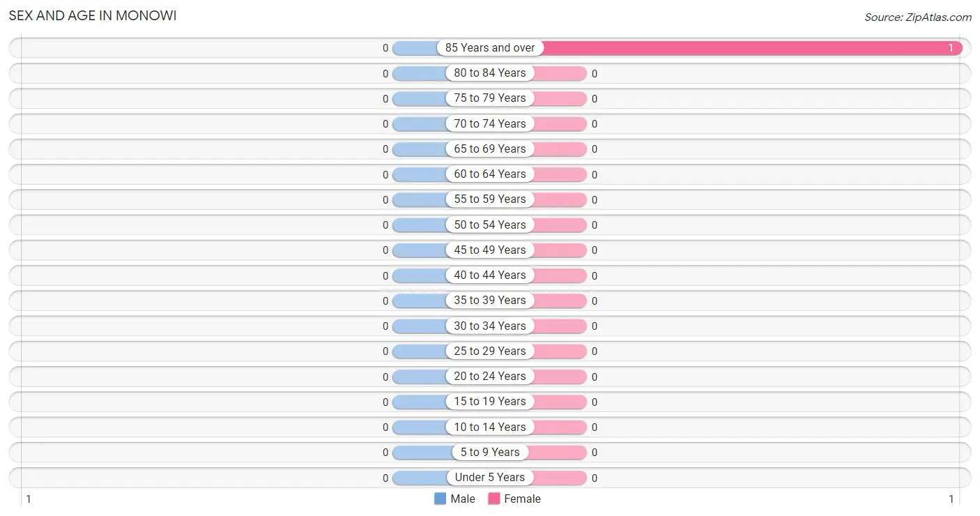Screen dimensions: 980x516
Task: Select the 80 to 84 Years label
Action: 490,73
